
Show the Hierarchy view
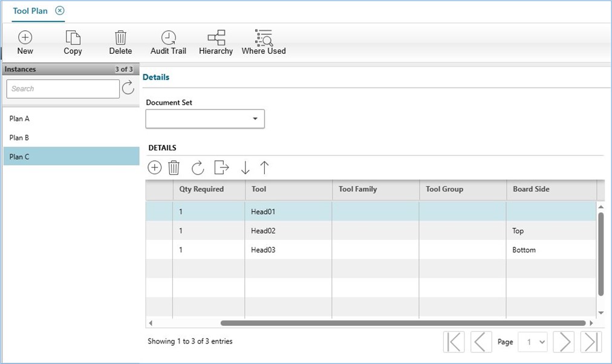click(216, 38)
